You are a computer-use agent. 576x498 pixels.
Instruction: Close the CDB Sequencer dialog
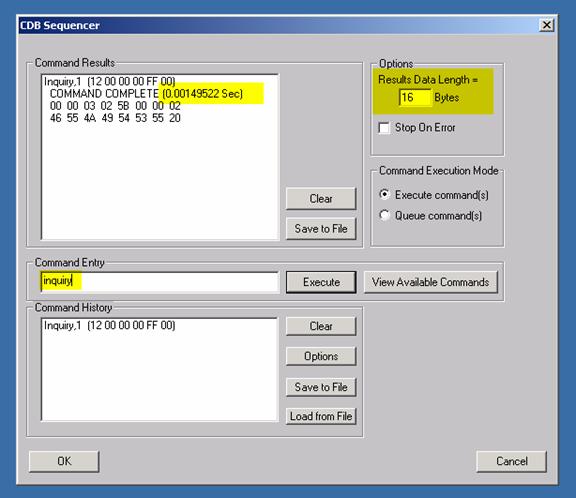[547, 25]
